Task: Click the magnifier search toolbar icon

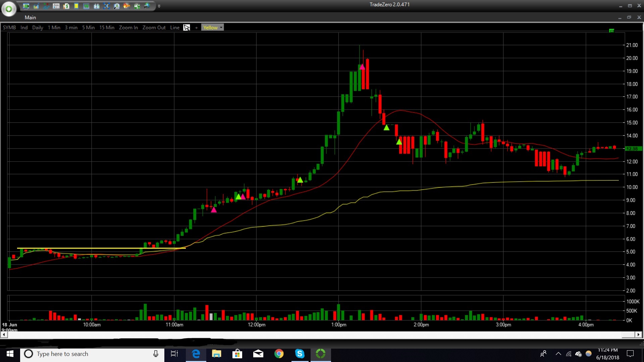Action: point(116,6)
